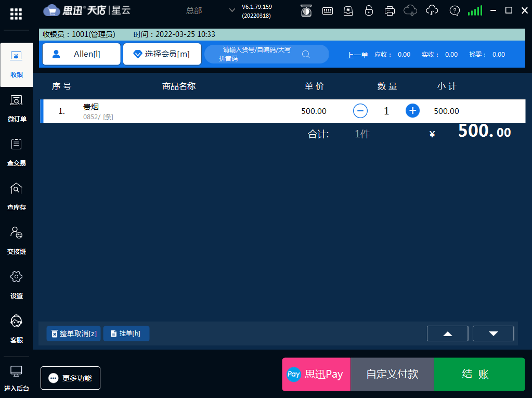The width and height of the screenshot is (532, 398).
Task: Click the 选择会员[m] member button
Action: click(162, 54)
